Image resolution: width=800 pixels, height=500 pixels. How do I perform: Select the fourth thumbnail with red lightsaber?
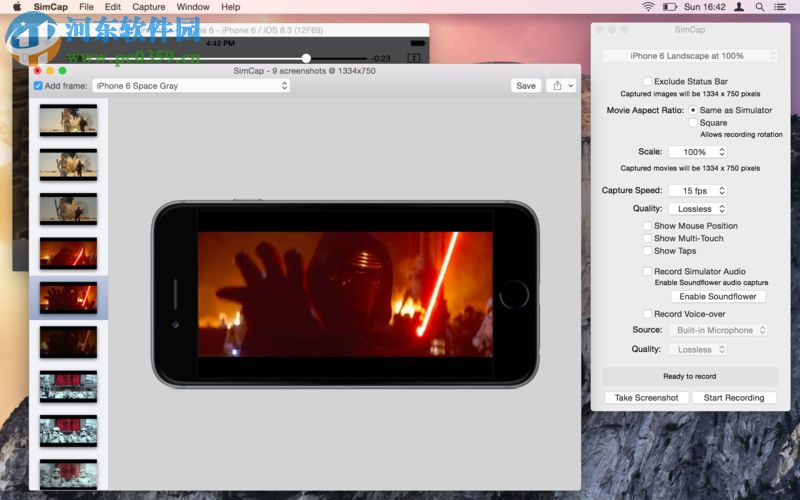(x=68, y=254)
